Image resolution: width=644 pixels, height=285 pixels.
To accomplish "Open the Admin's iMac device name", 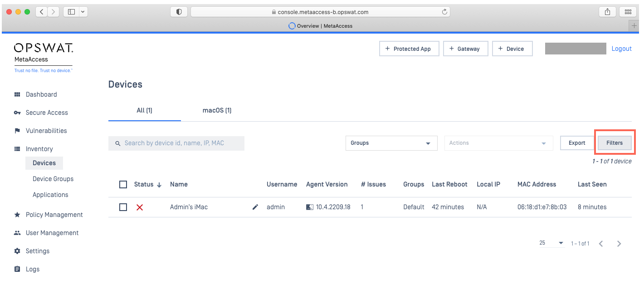I will 189,207.
